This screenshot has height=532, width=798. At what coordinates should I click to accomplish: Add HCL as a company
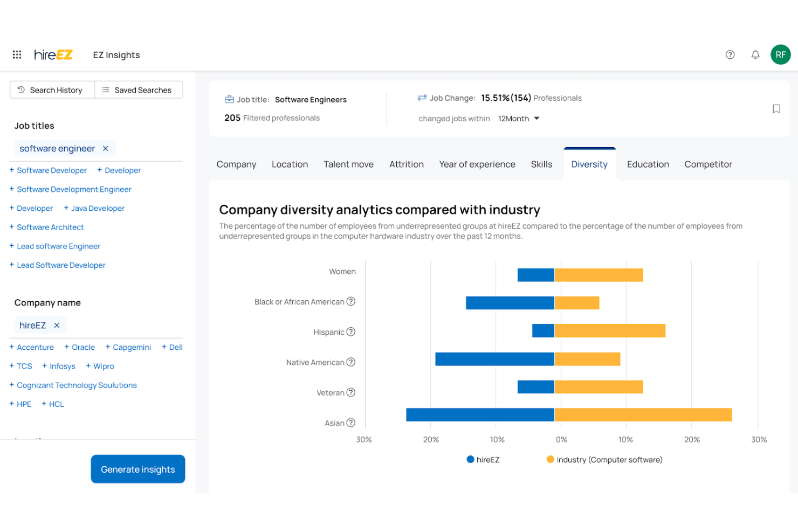click(52, 404)
